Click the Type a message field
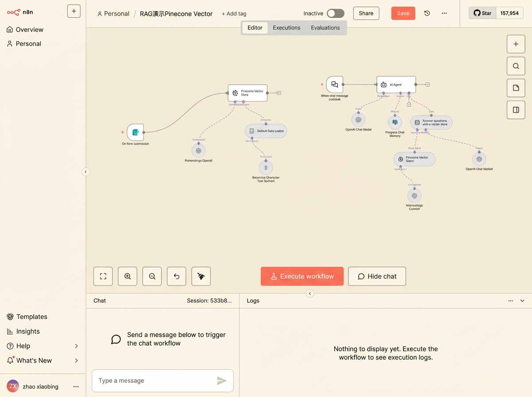532x397 pixels. [x=153, y=381]
